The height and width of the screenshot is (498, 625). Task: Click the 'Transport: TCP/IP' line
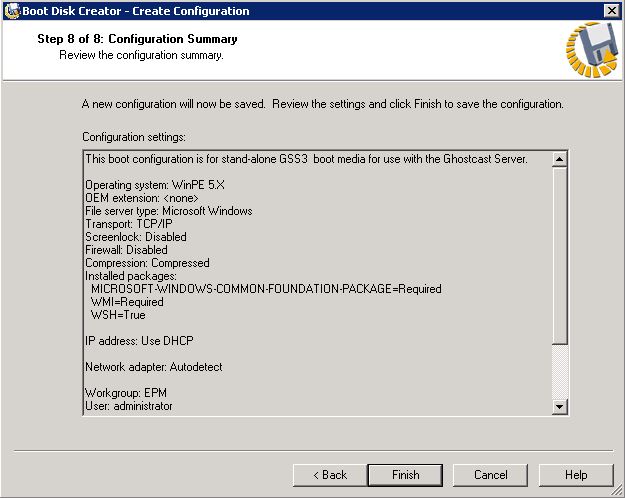(x=129, y=224)
